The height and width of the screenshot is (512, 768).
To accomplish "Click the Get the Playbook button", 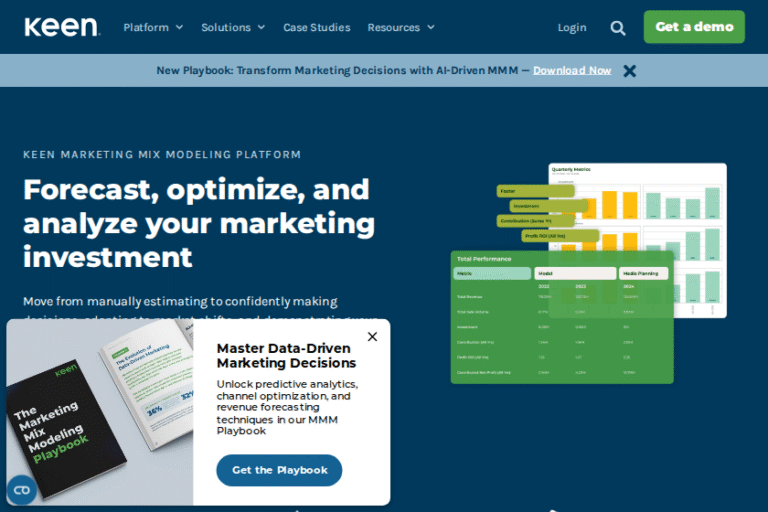I will point(279,470).
